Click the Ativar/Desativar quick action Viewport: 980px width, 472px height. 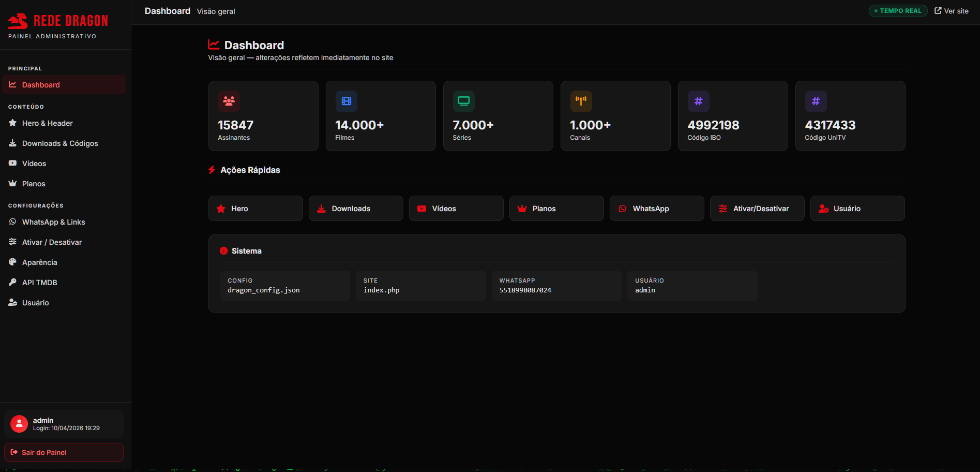point(757,208)
